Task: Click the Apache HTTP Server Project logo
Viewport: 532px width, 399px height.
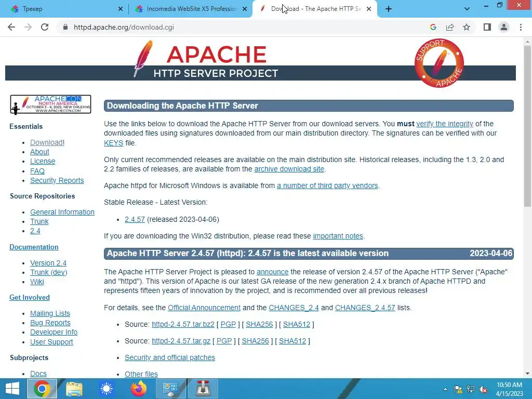Action: [x=207, y=59]
